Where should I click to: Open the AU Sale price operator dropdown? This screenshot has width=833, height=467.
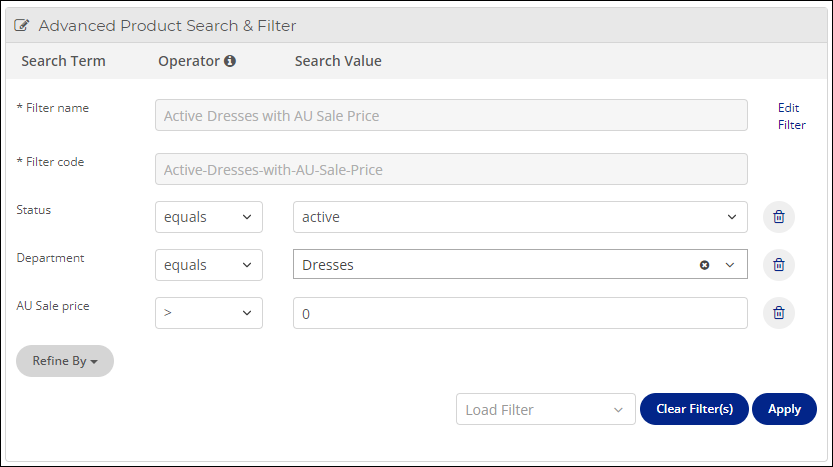point(209,313)
